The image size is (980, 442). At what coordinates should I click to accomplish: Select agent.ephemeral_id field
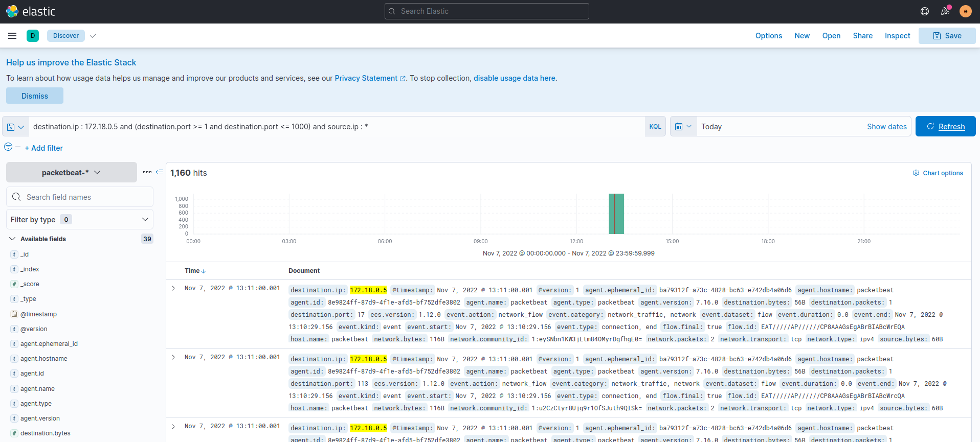49,344
